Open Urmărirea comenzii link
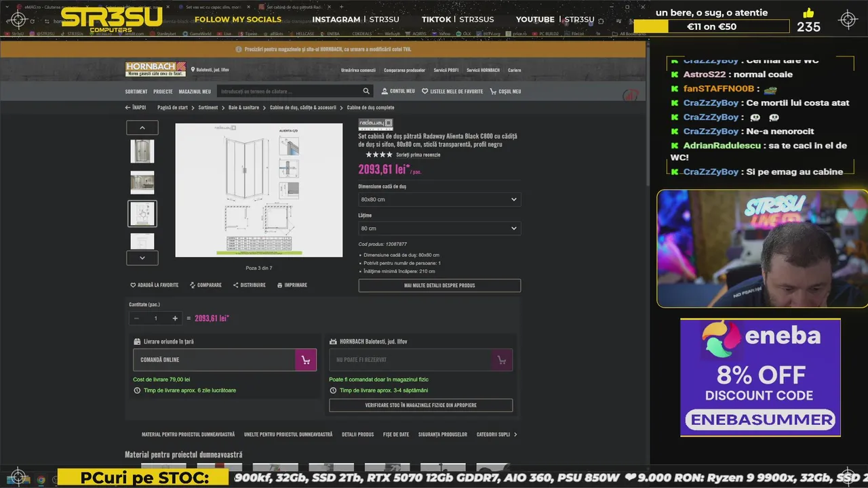 tap(358, 70)
